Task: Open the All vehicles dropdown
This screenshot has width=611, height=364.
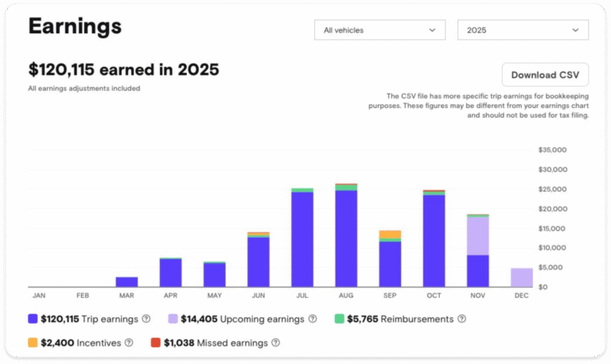Action: [x=379, y=30]
